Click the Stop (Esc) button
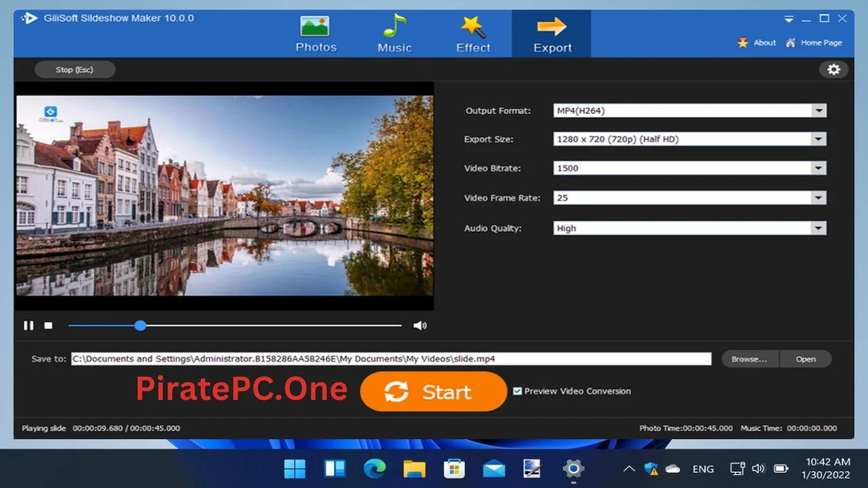 [75, 69]
